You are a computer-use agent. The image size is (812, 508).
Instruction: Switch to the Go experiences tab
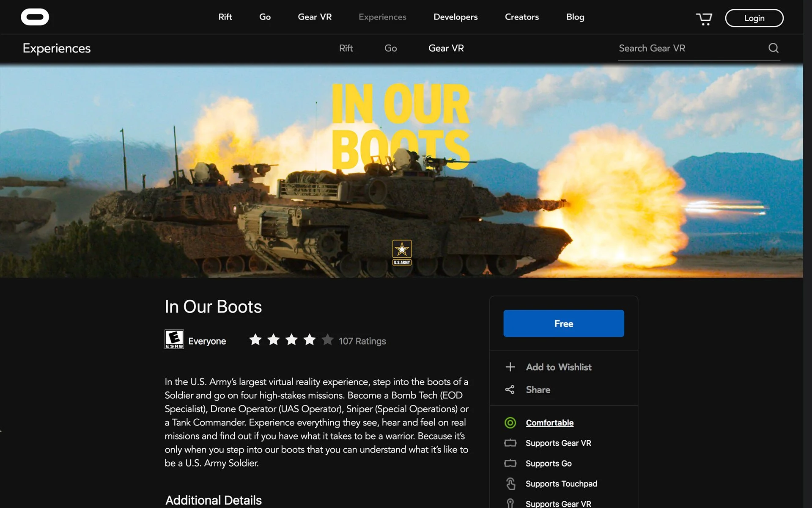coord(390,48)
